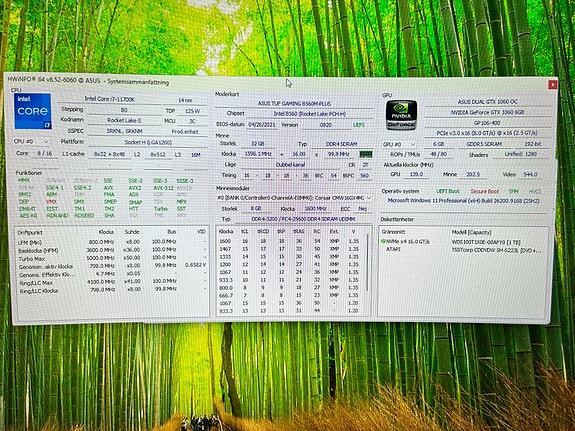Click the BIOS date 04/26/2021 field
The height and width of the screenshot is (431, 575).
pos(261,125)
